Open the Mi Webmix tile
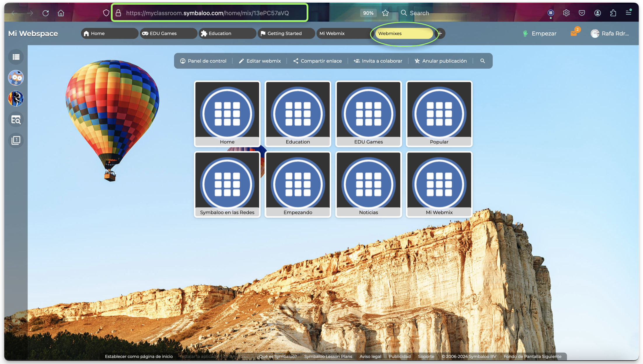Screen dimensions: 643x364 click(x=439, y=184)
